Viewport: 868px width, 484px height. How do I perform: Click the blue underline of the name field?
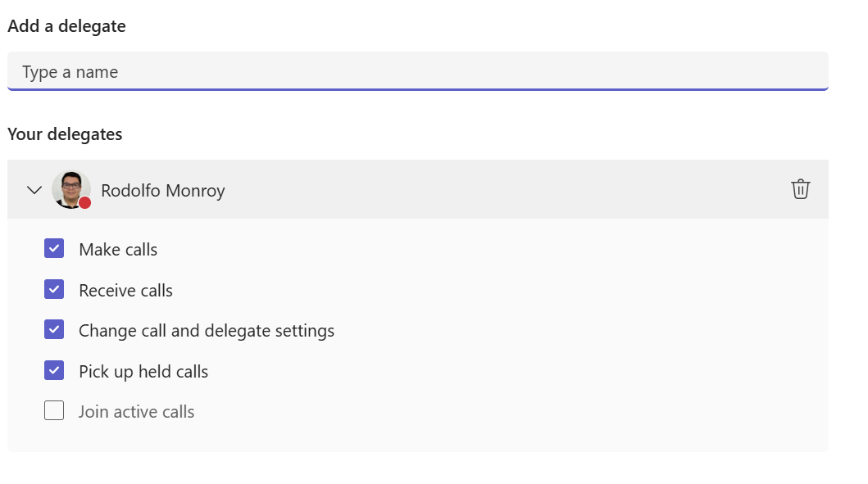pyautogui.click(x=417, y=88)
